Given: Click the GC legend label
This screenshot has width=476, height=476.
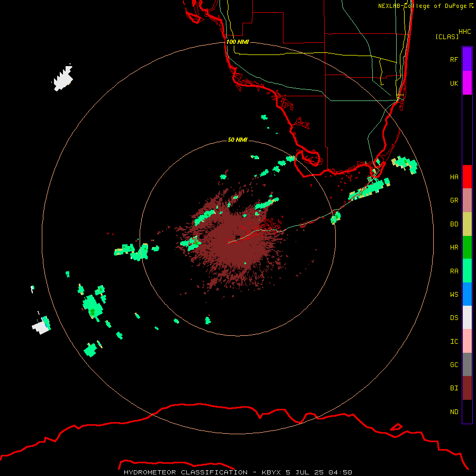Looking at the screenshot, I should pyautogui.click(x=454, y=364).
